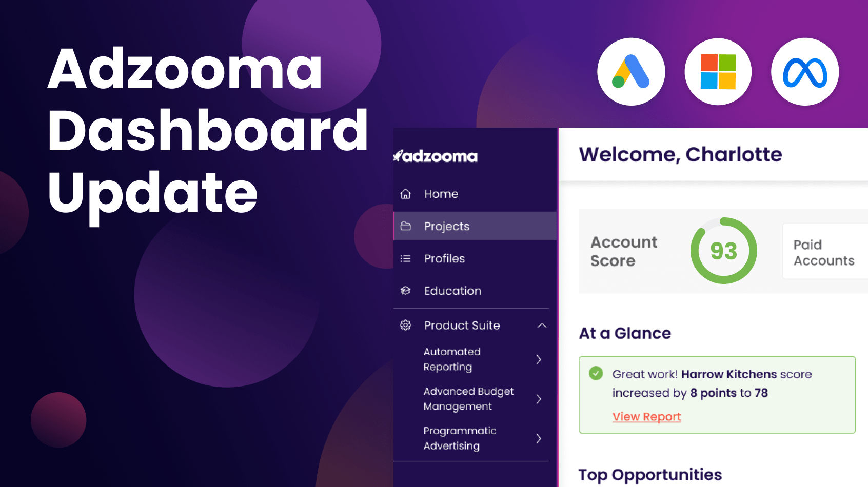Select Profiles from the sidebar menu
This screenshot has height=487, width=868.
[x=444, y=258]
